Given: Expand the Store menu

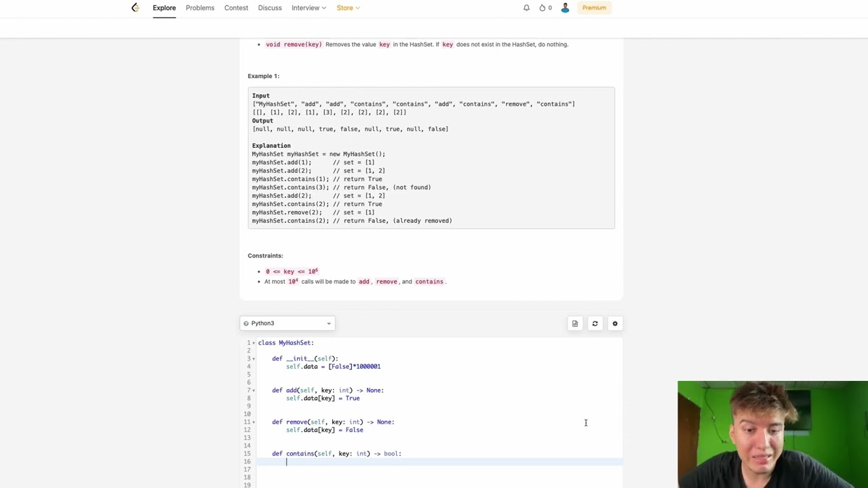Looking at the screenshot, I should [x=348, y=7].
